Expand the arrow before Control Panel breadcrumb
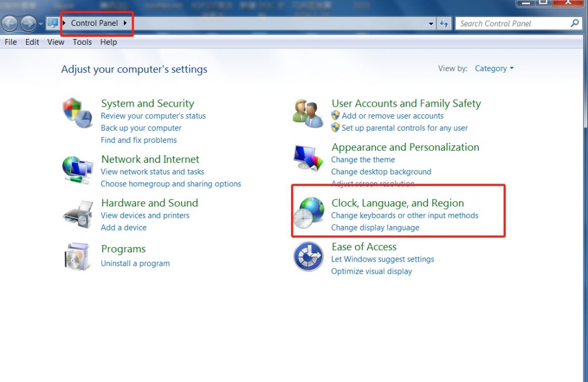Screen dimensions: 588x382 [64, 23]
